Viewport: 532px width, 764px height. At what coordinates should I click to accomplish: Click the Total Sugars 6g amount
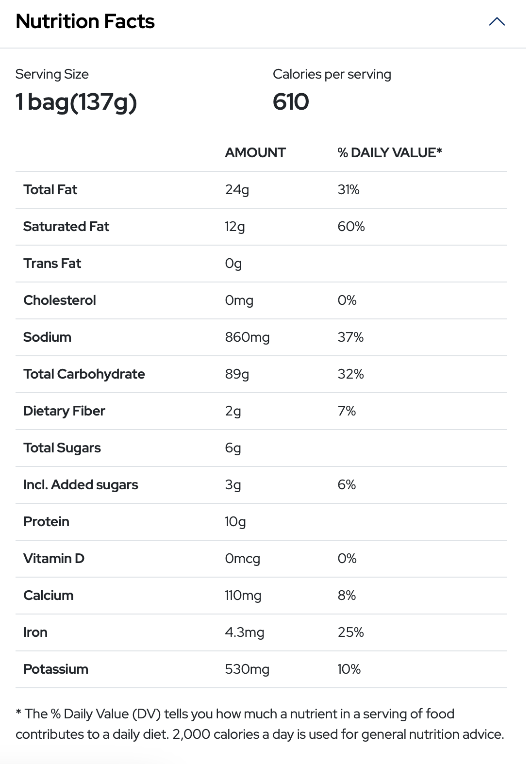point(233,448)
